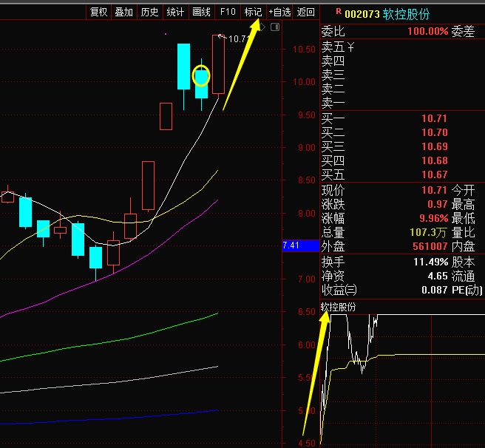The width and height of the screenshot is (485, 448).
Task: Click the 涨跌 value 0.97
Action: pyautogui.click(x=438, y=204)
